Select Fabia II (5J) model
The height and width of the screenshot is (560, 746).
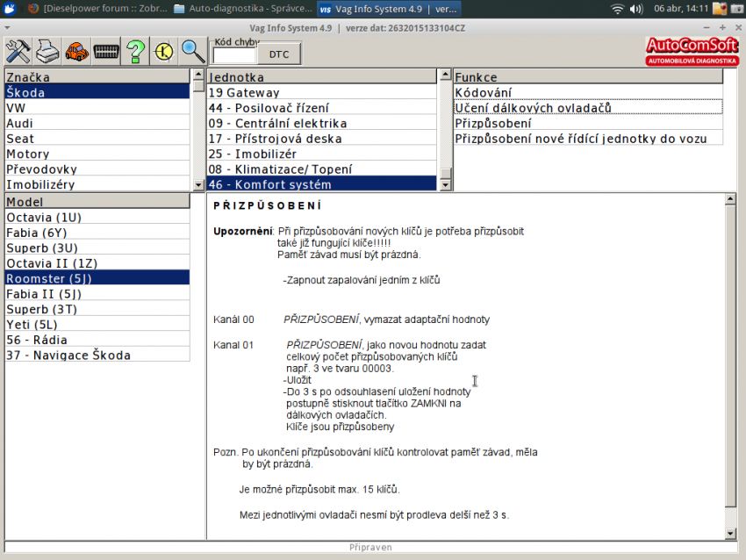(x=97, y=293)
